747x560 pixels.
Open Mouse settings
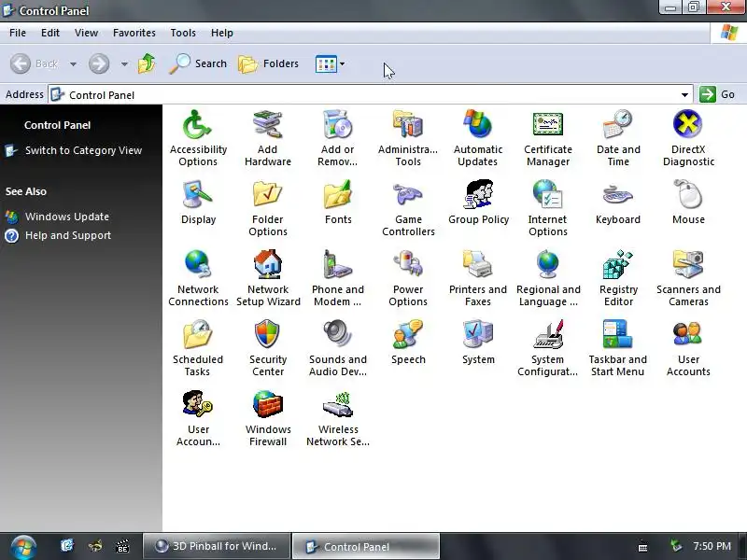[x=688, y=202]
